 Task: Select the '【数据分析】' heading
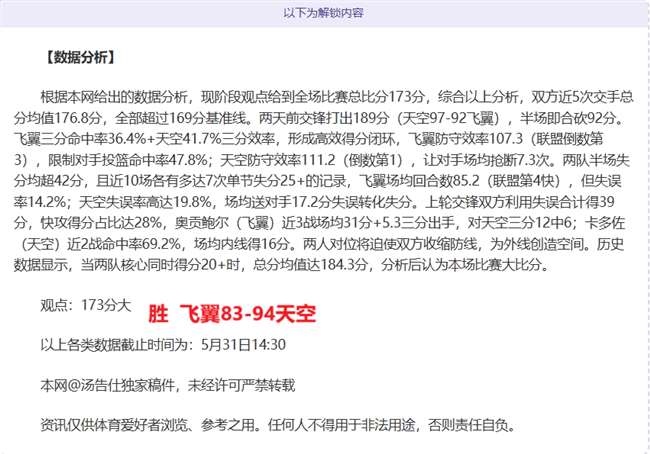[80, 57]
